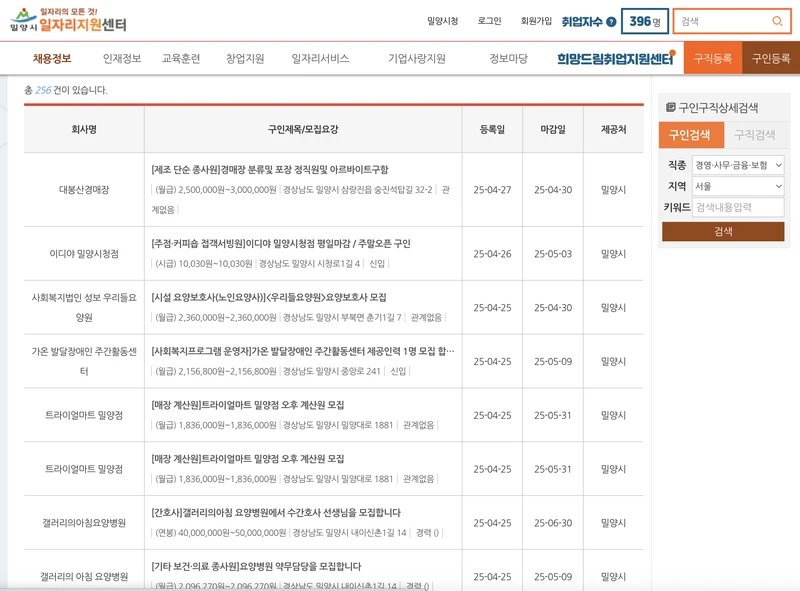Open the 밀양시청 link

(x=442, y=21)
